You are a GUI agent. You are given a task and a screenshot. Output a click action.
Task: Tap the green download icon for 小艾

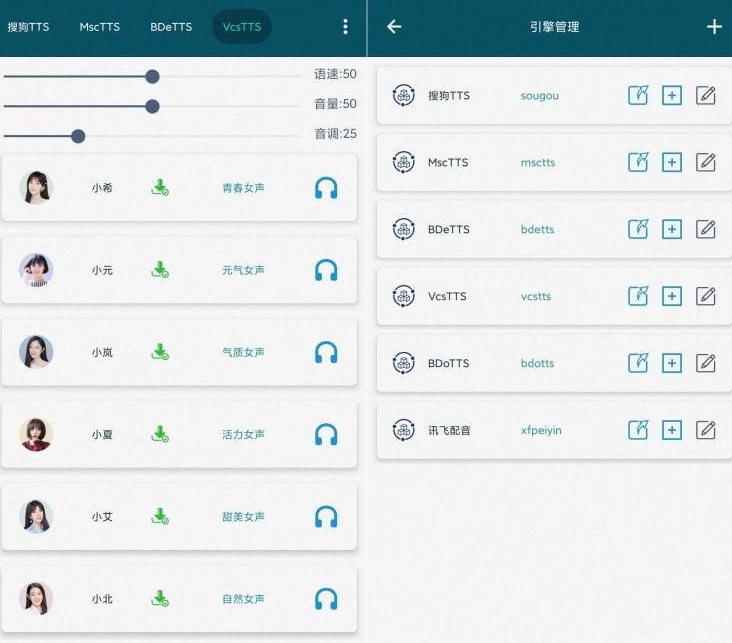tap(160, 516)
